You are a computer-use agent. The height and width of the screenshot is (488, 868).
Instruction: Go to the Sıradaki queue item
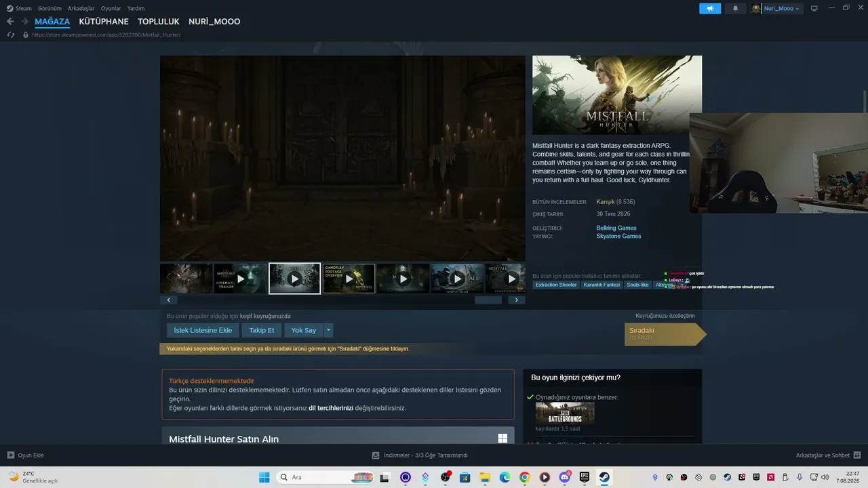665,334
